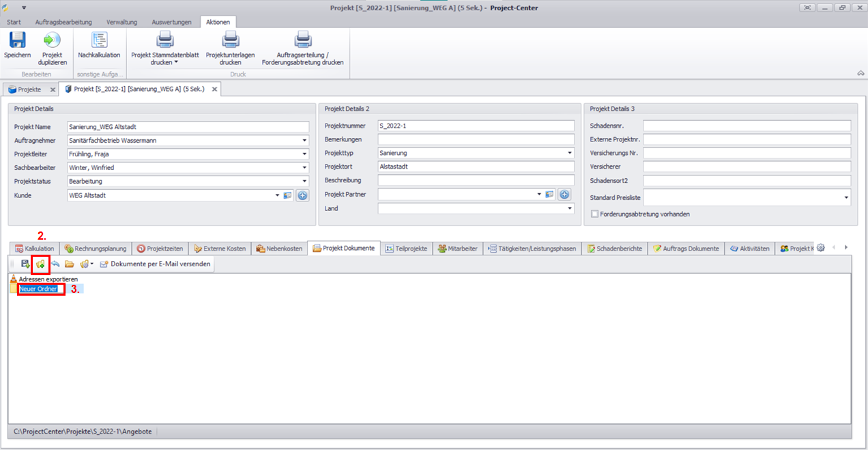The width and height of the screenshot is (868, 450).
Task: Switch to the Projektzeiten tab
Action: tap(160, 249)
